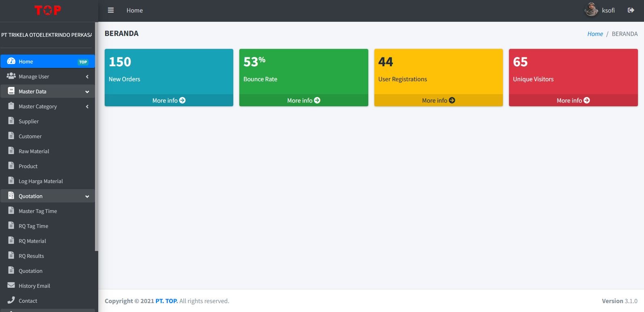Toggle the sidebar with the hamburger icon
This screenshot has width=644, height=312.
111,11
